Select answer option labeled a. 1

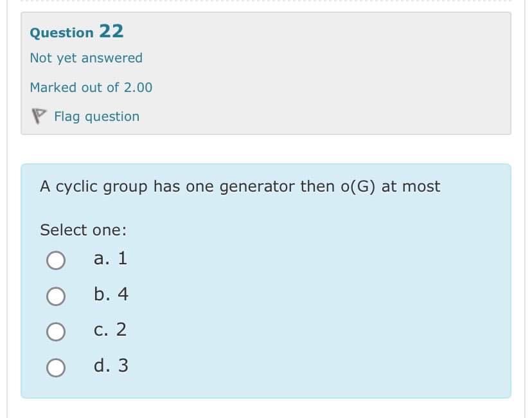111,259
